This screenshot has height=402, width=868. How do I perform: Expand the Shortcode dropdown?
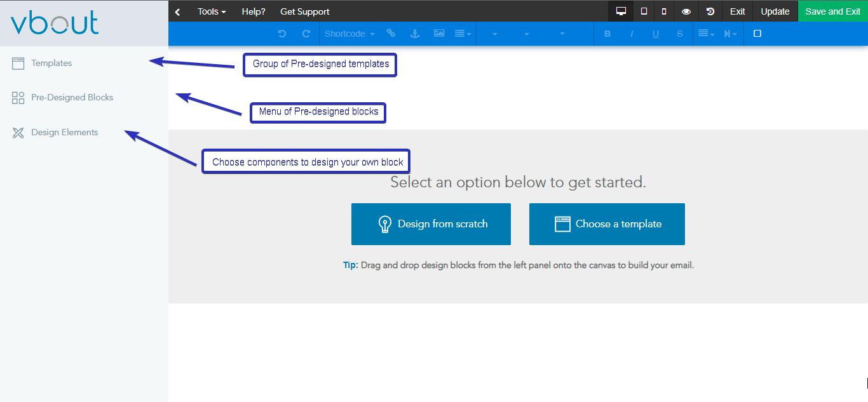click(x=349, y=34)
